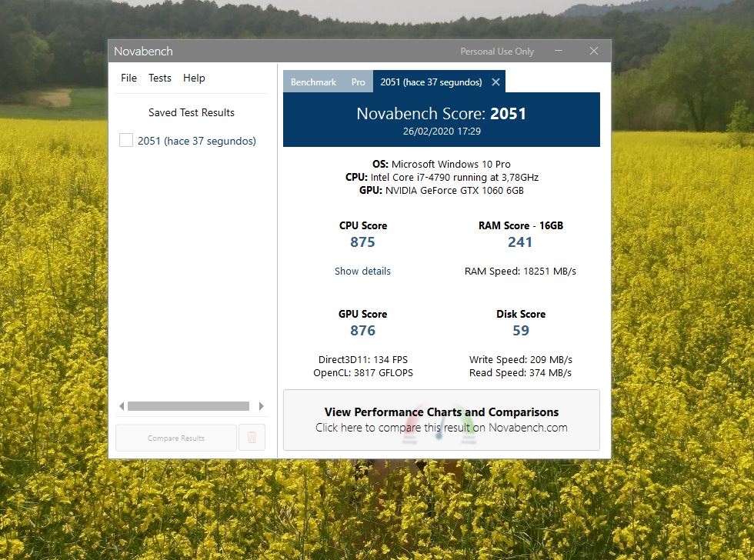Image resolution: width=754 pixels, height=560 pixels.
Task: Click the OS: Microsoft Windows 10 Pro line
Action: [x=442, y=164]
